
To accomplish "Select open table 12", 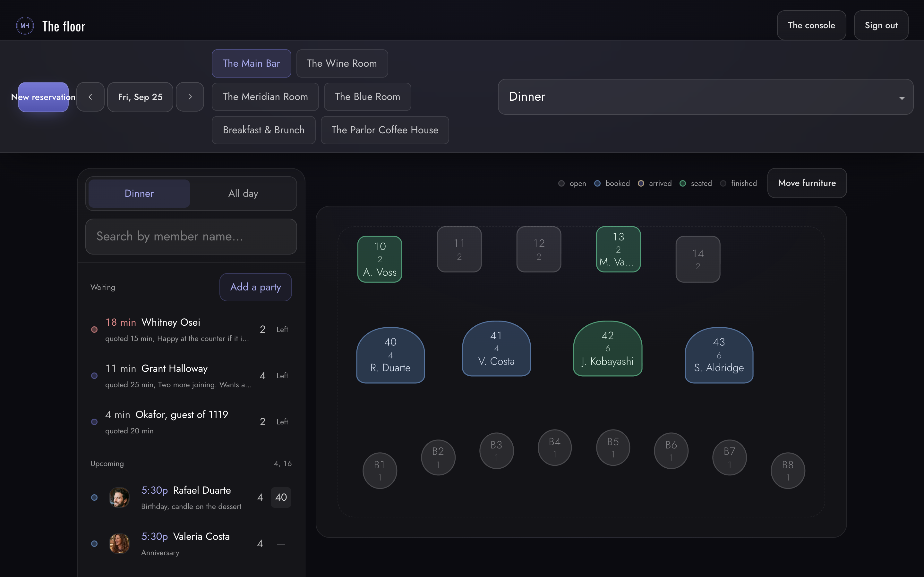I will tap(539, 249).
